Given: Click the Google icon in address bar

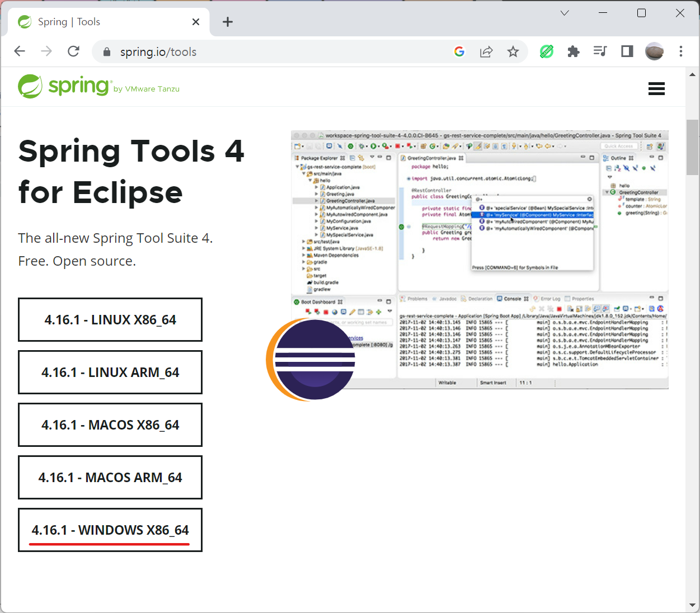Looking at the screenshot, I should pos(459,51).
